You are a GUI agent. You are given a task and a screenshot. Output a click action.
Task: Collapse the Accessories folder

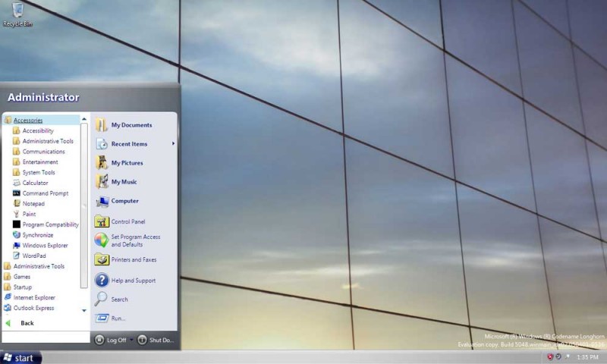click(x=41, y=121)
